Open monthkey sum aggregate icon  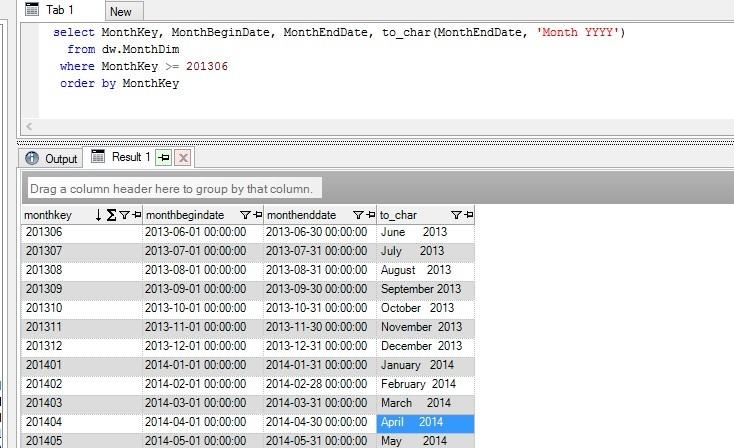[x=111, y=215]
